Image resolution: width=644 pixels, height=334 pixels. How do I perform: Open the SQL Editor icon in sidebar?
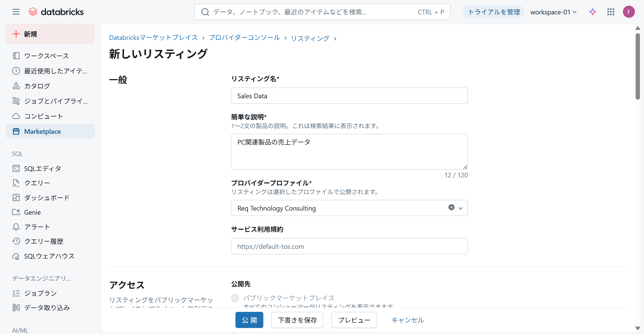tap(16, 168)
